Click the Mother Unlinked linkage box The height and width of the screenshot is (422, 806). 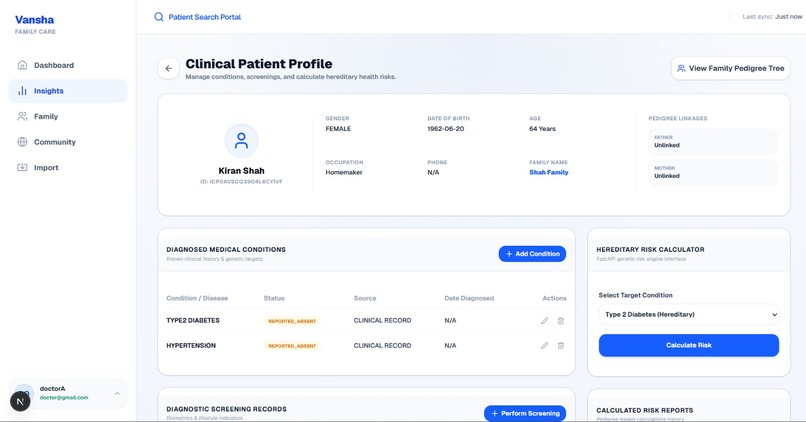(712, 172)
